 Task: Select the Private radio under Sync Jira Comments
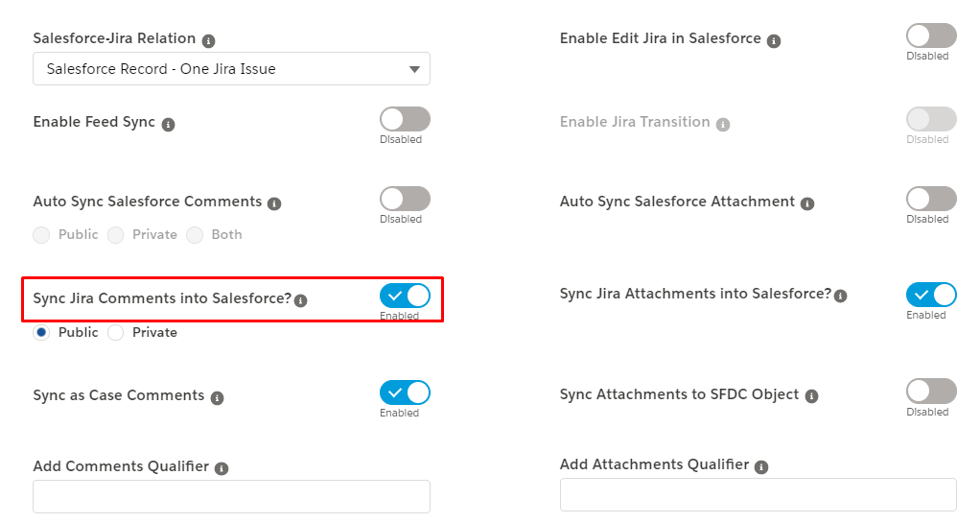coord(116,332)
